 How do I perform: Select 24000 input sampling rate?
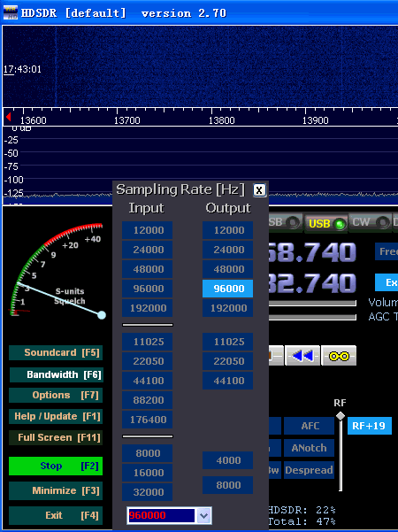[147, 250]
